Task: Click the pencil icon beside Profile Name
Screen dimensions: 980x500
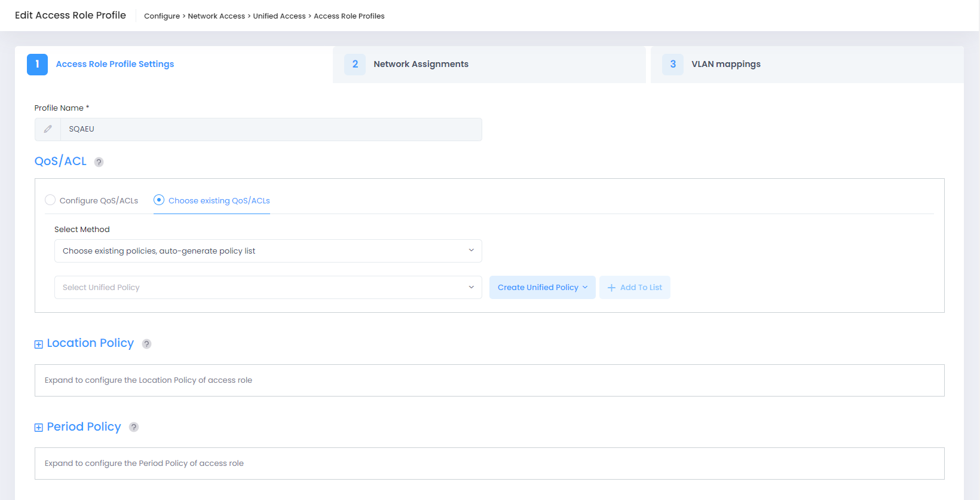Action: (48, 129)
